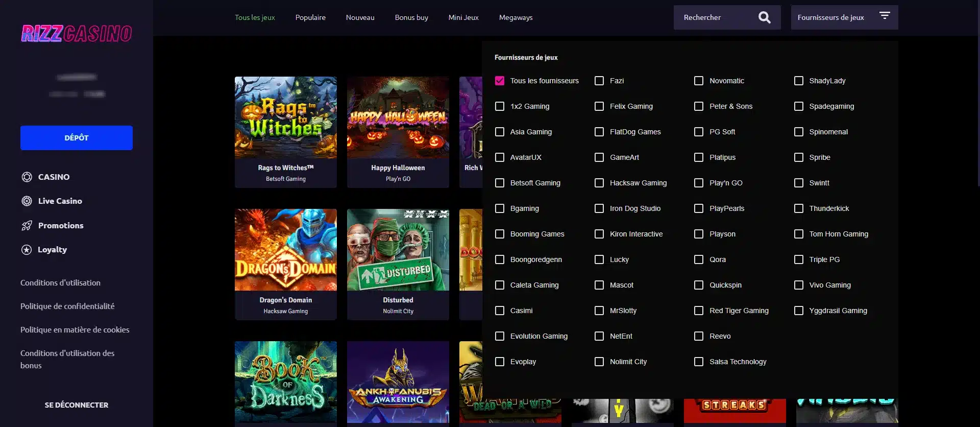Screen dimensions: 980x427
Task: Enable the Nolimit City checkbox
Action: (x=599, y=362)
